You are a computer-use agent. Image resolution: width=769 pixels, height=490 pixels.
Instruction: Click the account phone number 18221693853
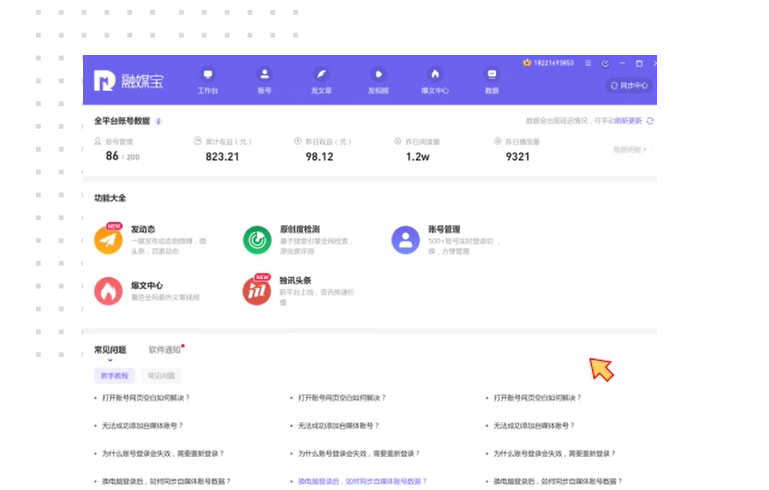tap(554, 63)
